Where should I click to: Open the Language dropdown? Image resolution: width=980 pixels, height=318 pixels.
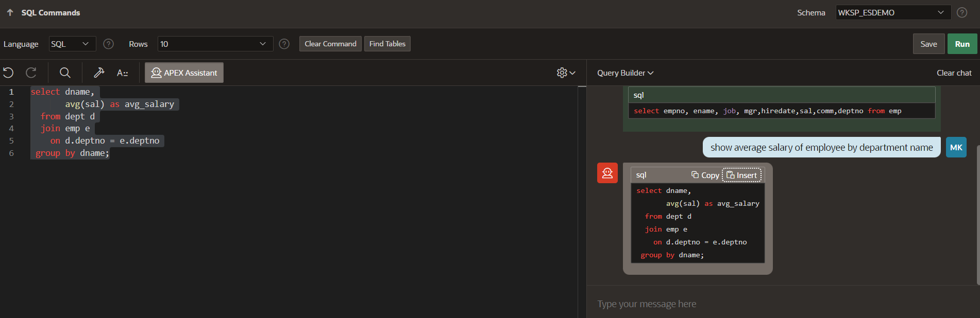tap(72, 44)
